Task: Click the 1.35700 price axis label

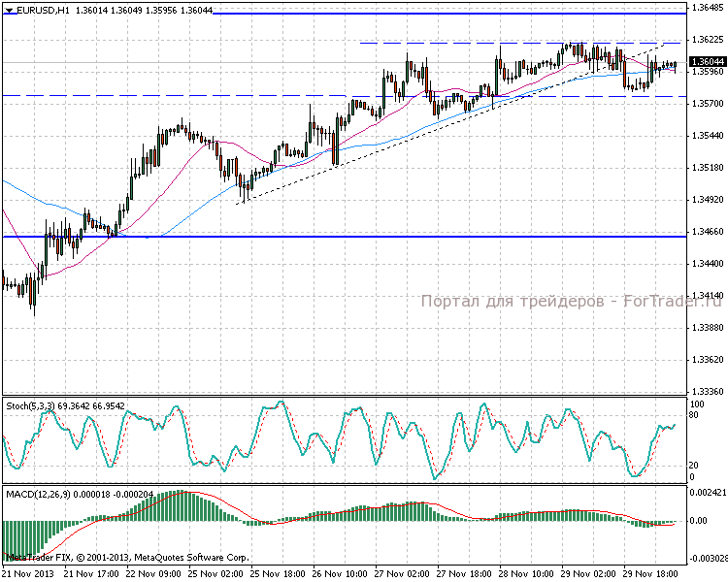Action: 708,104
